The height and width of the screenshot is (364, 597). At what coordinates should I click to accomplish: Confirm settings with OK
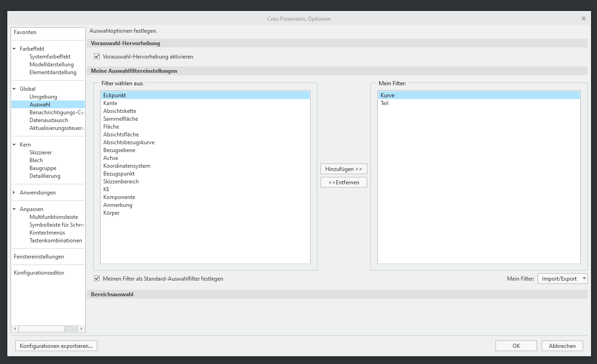point(516,345)
